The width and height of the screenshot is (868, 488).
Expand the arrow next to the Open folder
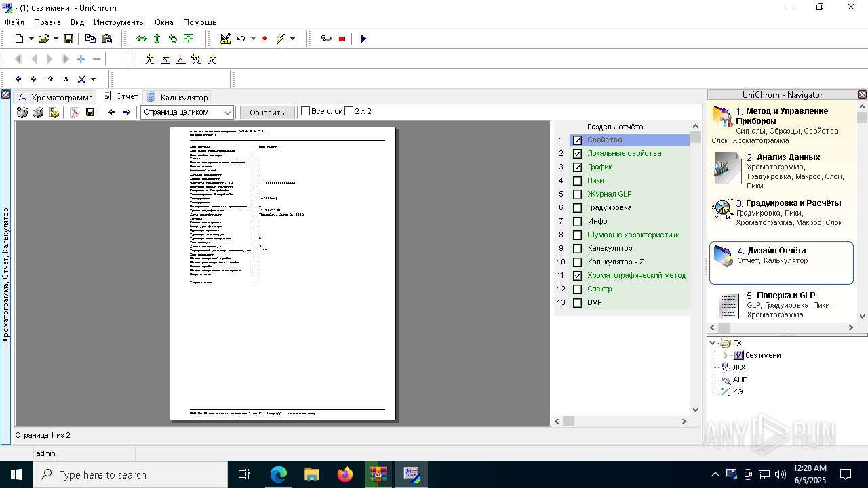(x=56, y=39)
